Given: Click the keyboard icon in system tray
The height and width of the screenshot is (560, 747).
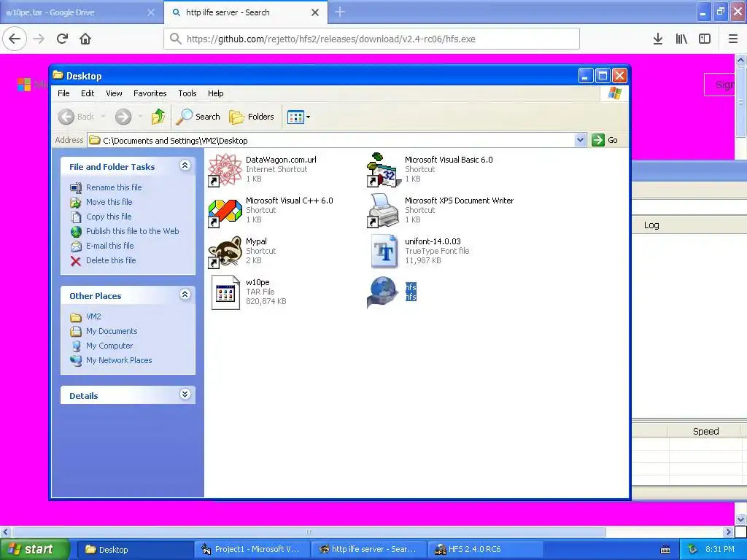Looking at the screenshot, I should tap(665, 550).
